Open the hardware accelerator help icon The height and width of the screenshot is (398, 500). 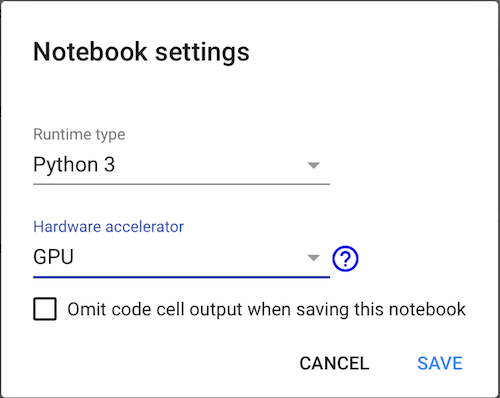click(345, 259)
